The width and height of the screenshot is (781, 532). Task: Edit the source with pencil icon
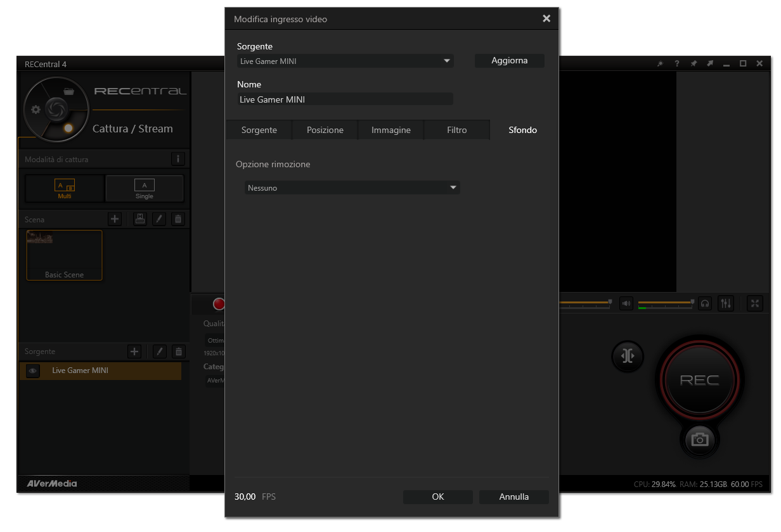(160, 351)
